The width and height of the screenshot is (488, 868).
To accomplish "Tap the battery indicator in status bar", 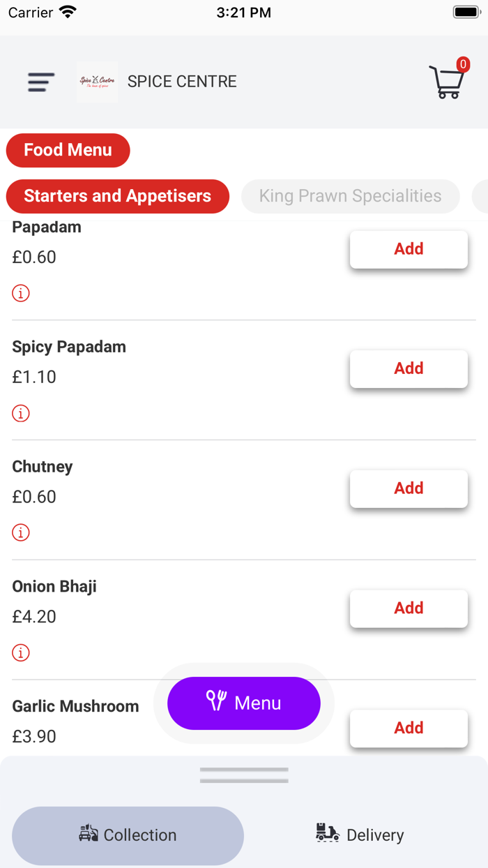I will [x=466, y=11].
